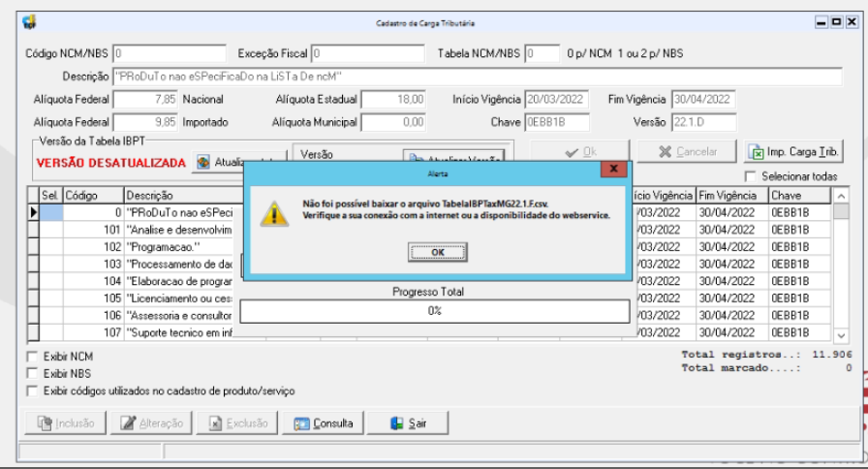Check Selecionar todas checkbox
Image resolution: width=868 pixels, height=469 pixels.
pyautogui.click(x=751, y=176)
